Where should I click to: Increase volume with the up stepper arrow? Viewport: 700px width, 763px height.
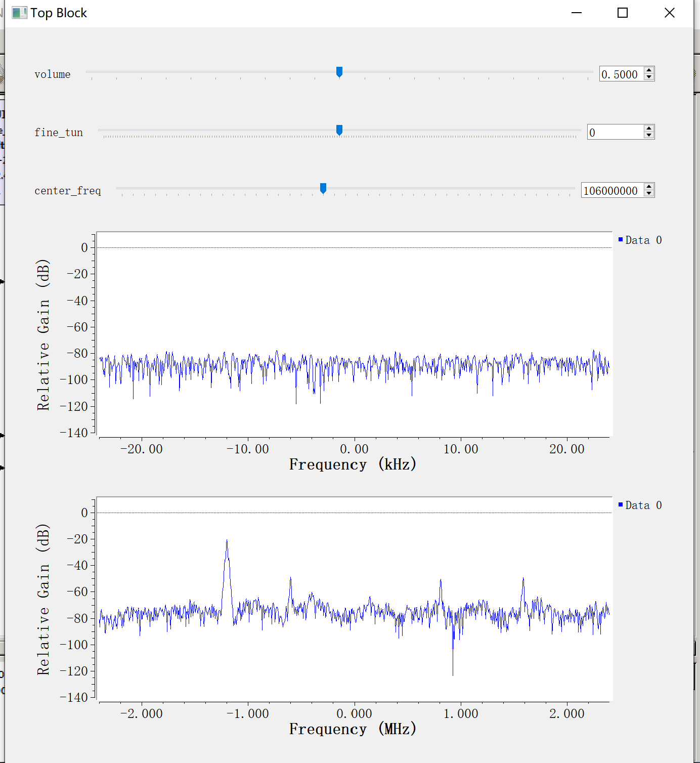click(649, 70)
